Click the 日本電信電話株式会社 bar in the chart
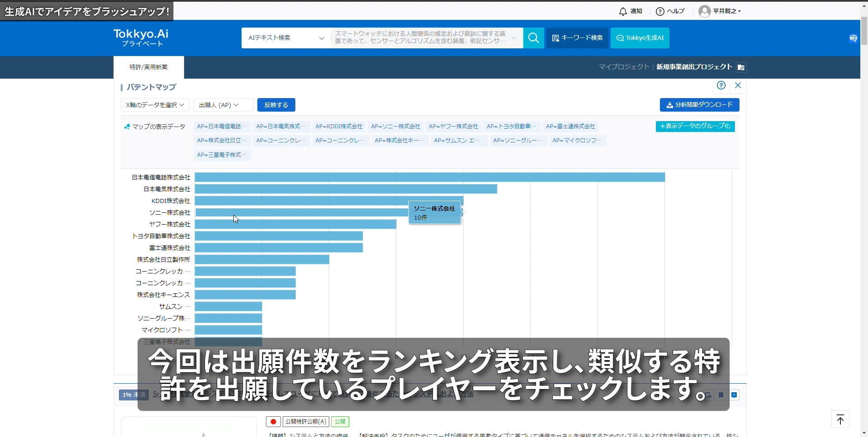This screenshot has width=868, height=437. click(430, 177)
